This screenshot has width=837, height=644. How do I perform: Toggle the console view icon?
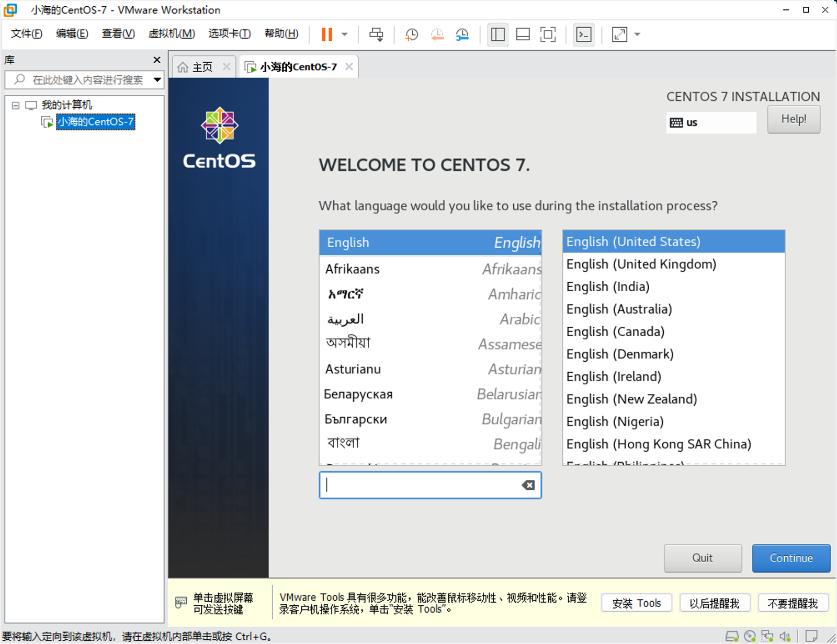583,34
